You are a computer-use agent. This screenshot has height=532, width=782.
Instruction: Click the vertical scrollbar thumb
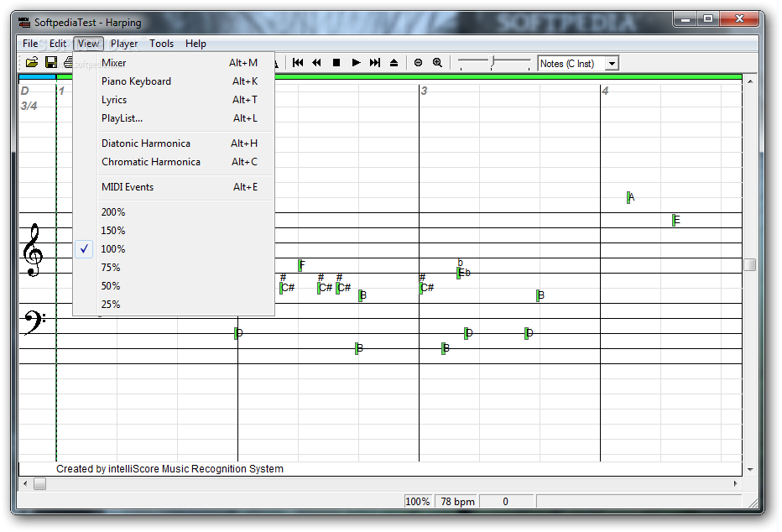coord(749,264)
